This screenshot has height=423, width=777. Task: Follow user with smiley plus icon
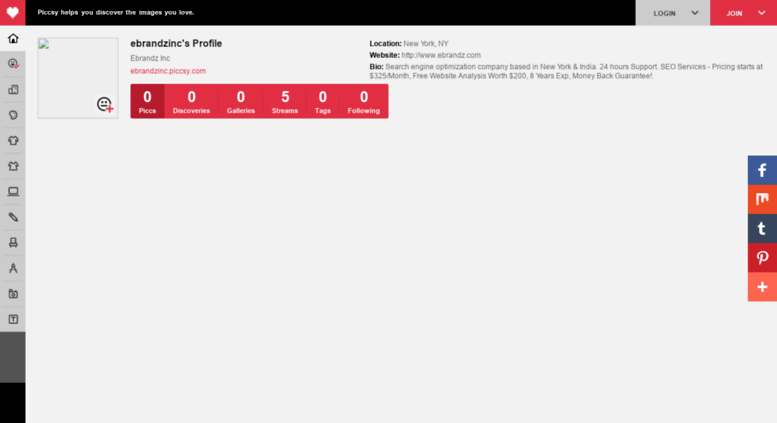[x=105, y=105]
